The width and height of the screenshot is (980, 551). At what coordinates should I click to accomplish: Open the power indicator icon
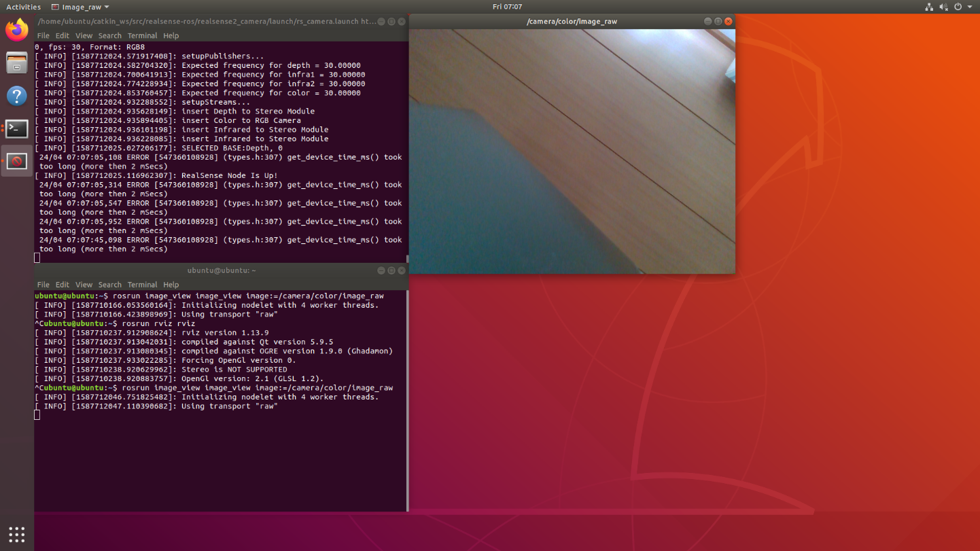click(958, 7)
